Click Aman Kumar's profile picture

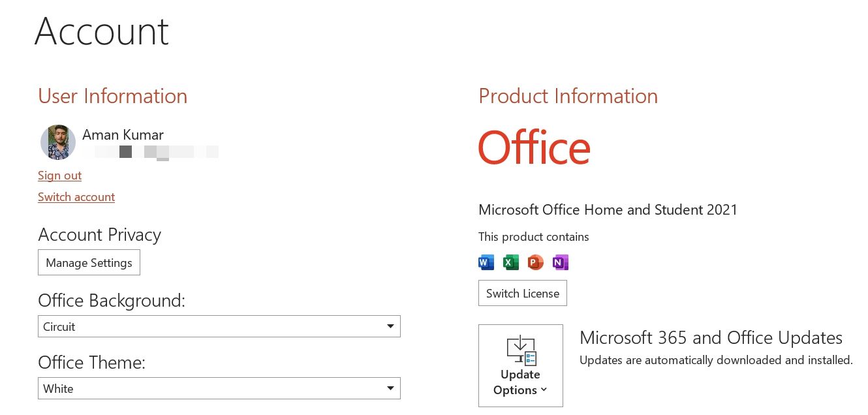(x=57, y=142)
